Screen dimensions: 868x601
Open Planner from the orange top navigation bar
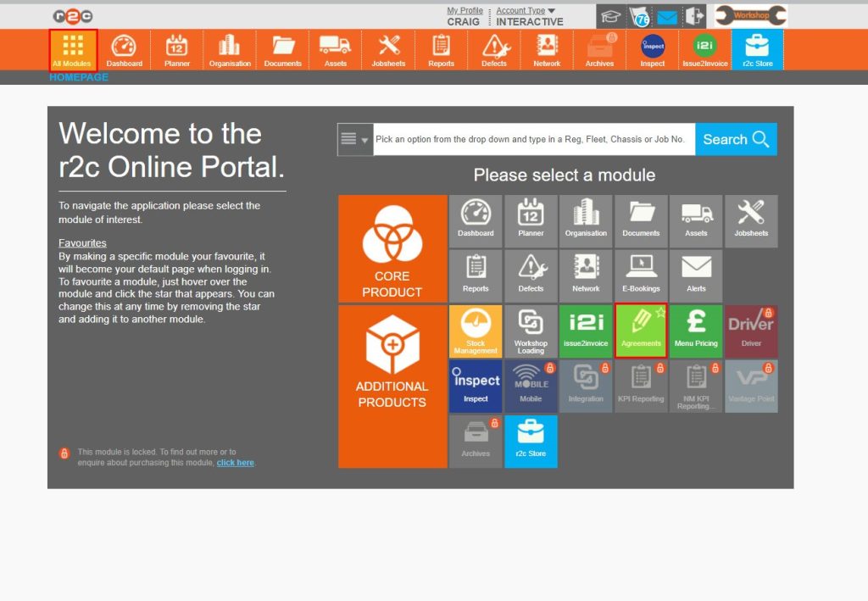(177, 50)
